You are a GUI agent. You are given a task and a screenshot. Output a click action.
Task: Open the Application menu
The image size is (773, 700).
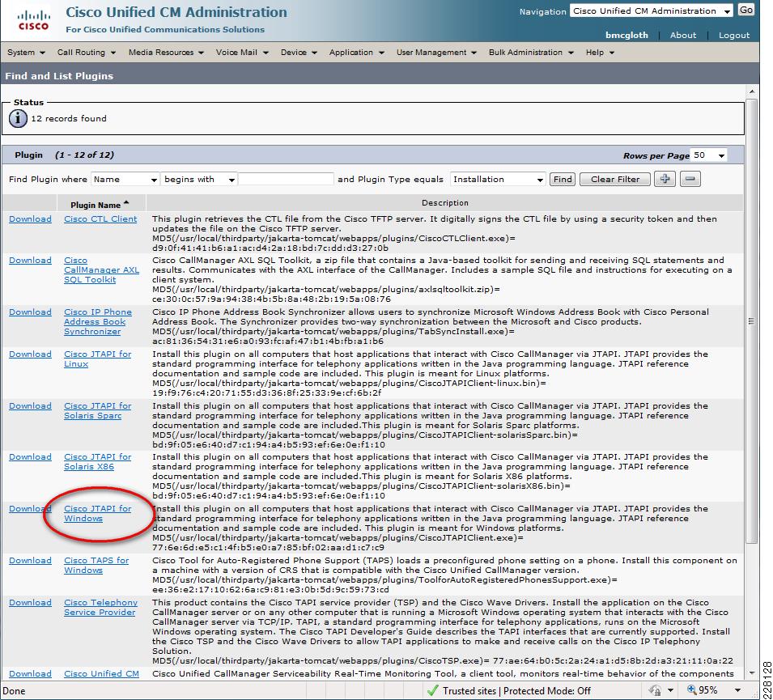coord(356,53)
